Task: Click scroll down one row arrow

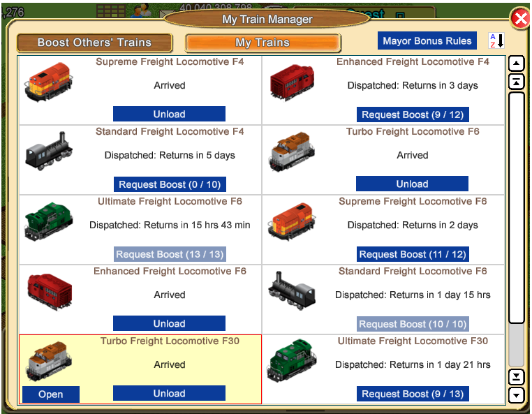Action: pos(517,395)
